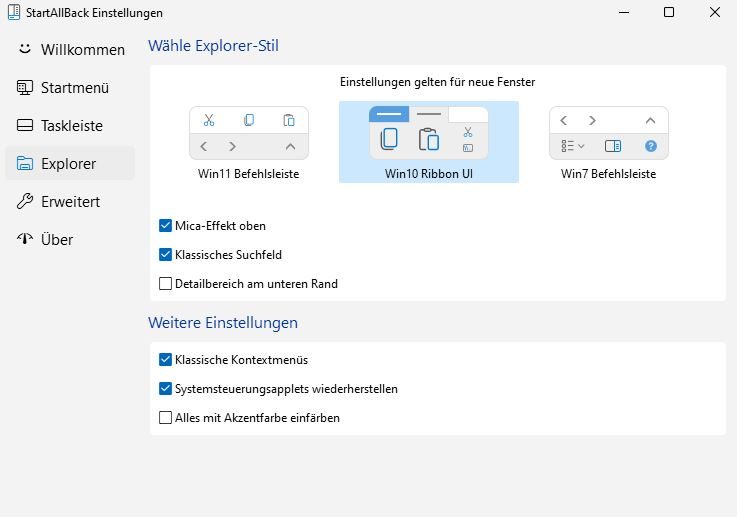The image size is (737, 517).
Task: Click the taskbar icon beside Taskleiste
Action: click(24, 125)
